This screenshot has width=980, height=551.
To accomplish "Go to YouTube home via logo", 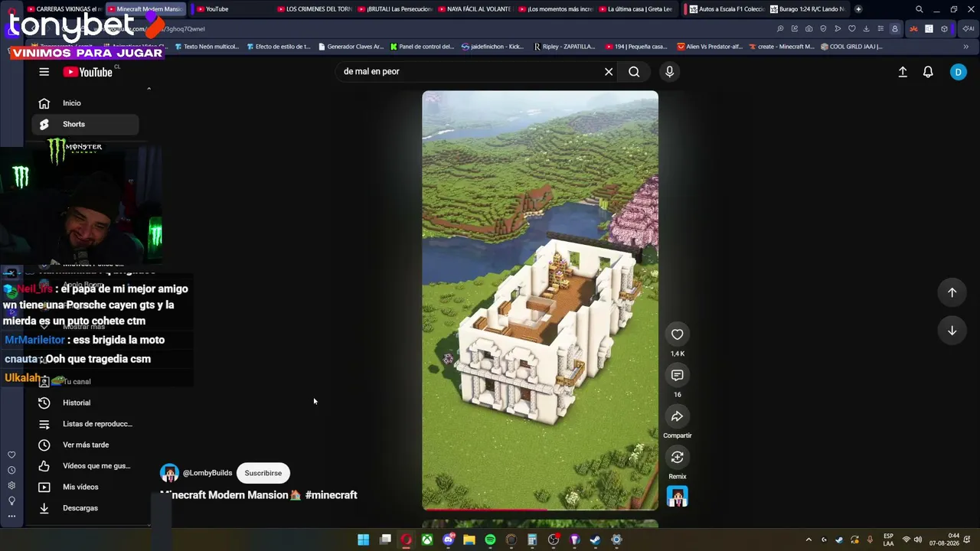I will point(88,72).
